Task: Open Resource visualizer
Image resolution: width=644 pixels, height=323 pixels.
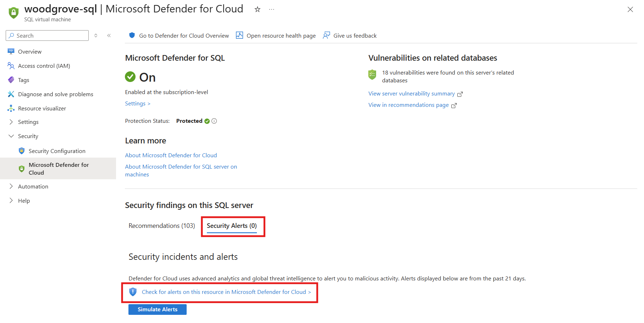Action: coord(42,108)
